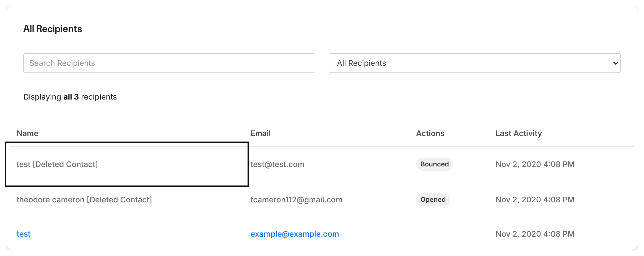Click the dropdown chevron arrow icon
Viewport: 644px width, 256px height.
pos(615,63)
